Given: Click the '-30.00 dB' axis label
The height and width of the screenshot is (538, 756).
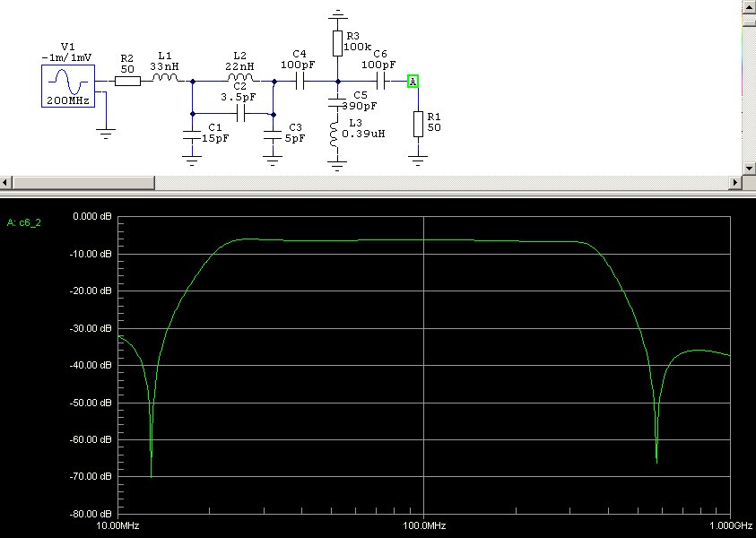Looking at the screenshot, I should click(x=91, y=328).
